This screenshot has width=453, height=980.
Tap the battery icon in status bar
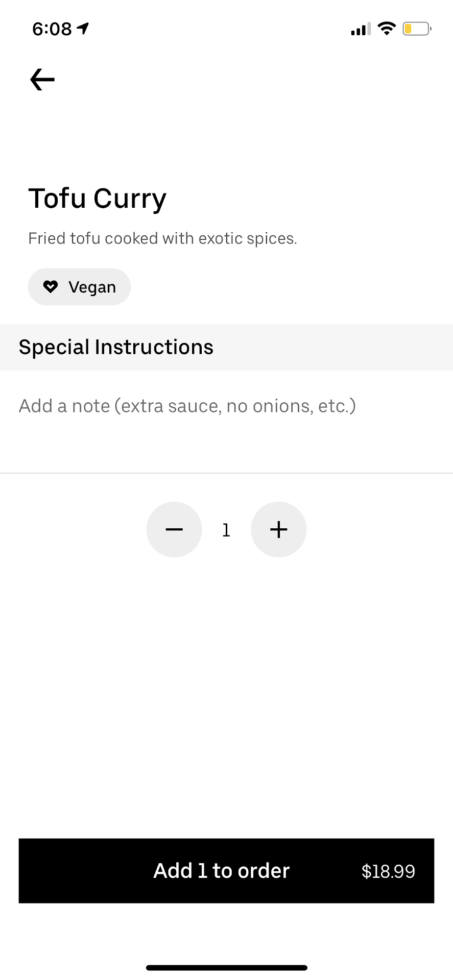coord(417,29)
